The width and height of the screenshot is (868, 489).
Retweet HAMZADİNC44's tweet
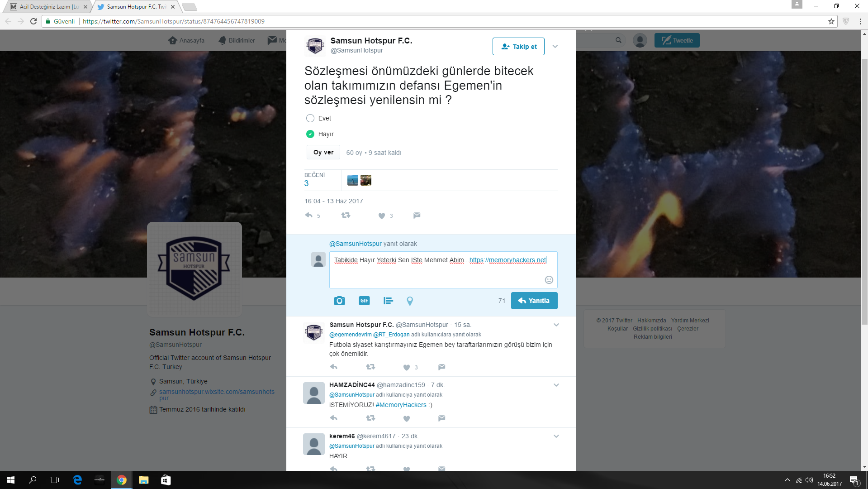[x=370, y=418]
